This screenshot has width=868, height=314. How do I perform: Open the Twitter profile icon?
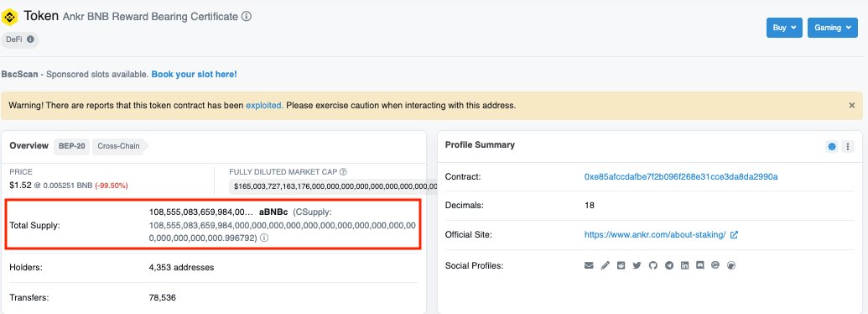[x=637, y=266]
